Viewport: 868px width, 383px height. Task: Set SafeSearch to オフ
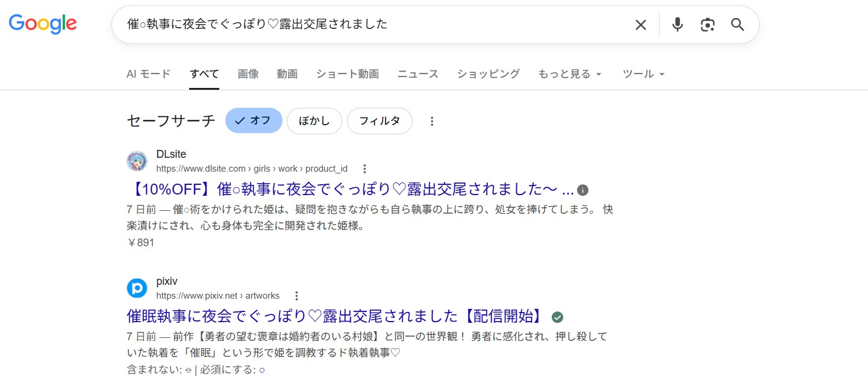pos(254,120)
